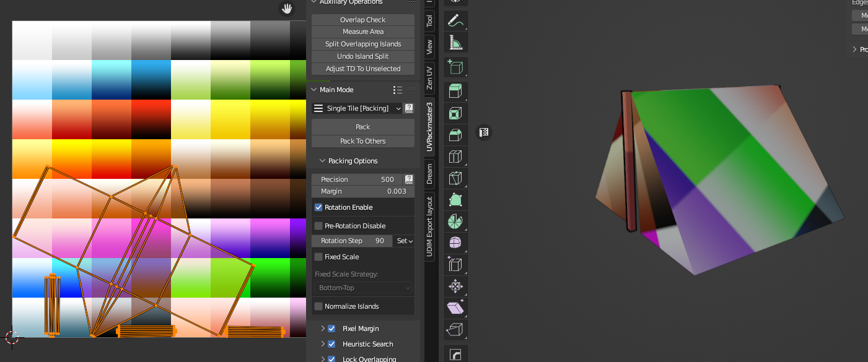868x362 pixels.
Task: Uncheck the Heuristic Search checkbox
Action: [331, 344]
